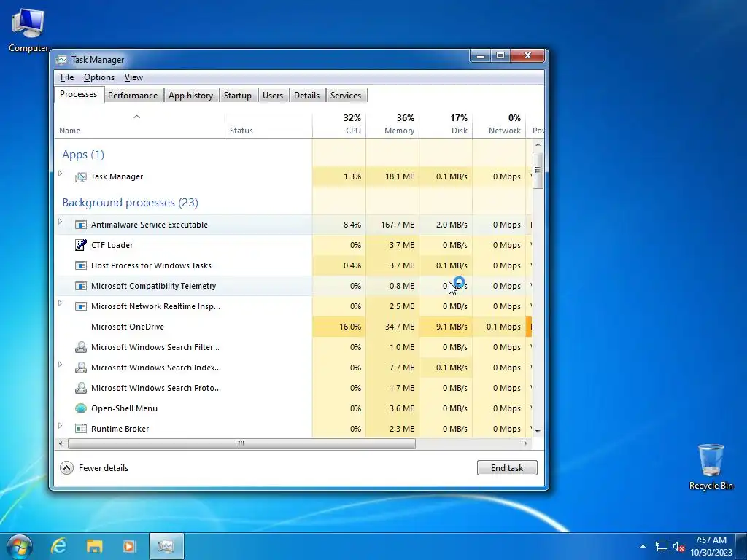
Task: Click the Task Manager title bar icon
Action: point(61,60)
